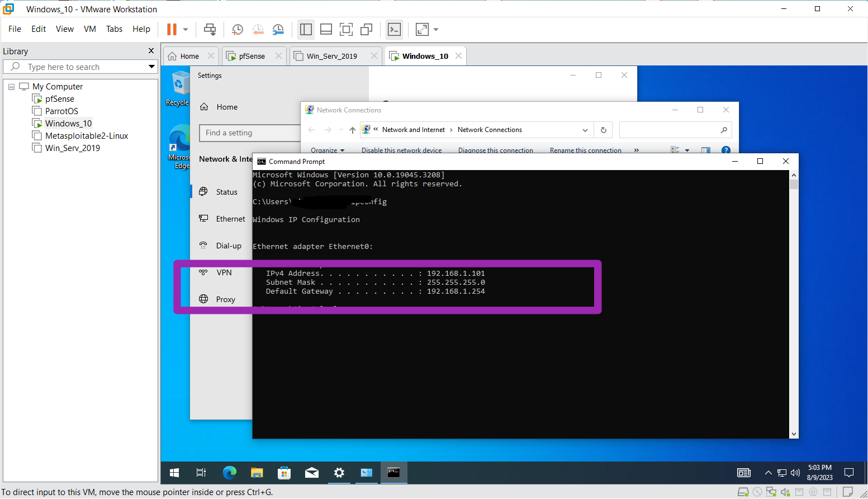Click the Command Prompt scroll up arrow

(794, 175)
